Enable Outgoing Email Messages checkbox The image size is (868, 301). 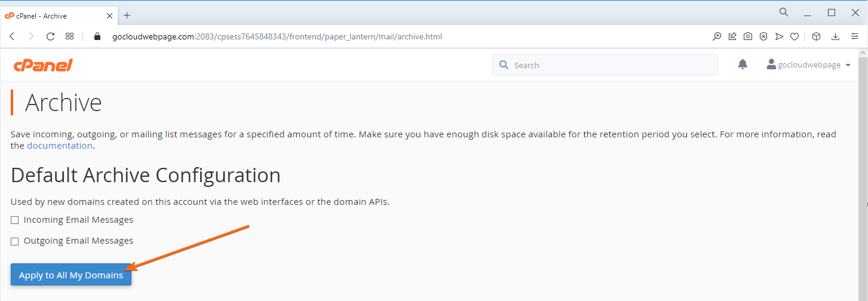coord(15,241)
